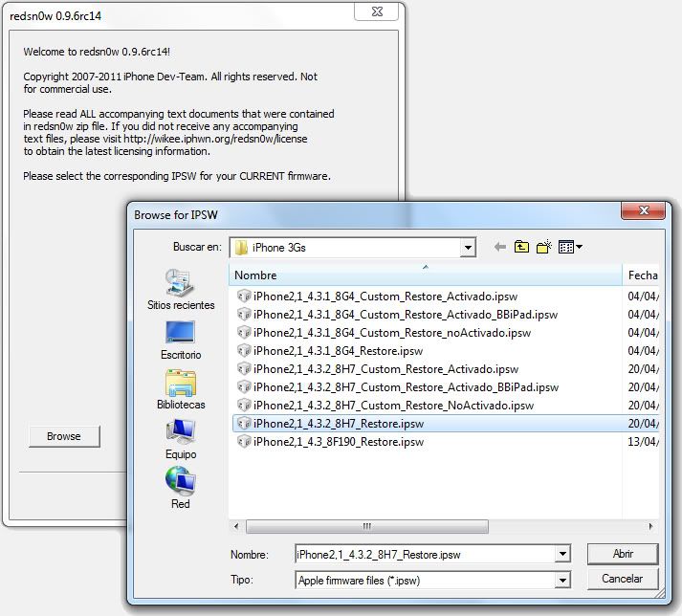The width and height of the screenshot is (682, 616).
Task: Click icon of iPhone2,1_4.3.1_8G4_Custom_Restore_Activado_BBiPad.ipsw
Action: click(x=244, y=314)
